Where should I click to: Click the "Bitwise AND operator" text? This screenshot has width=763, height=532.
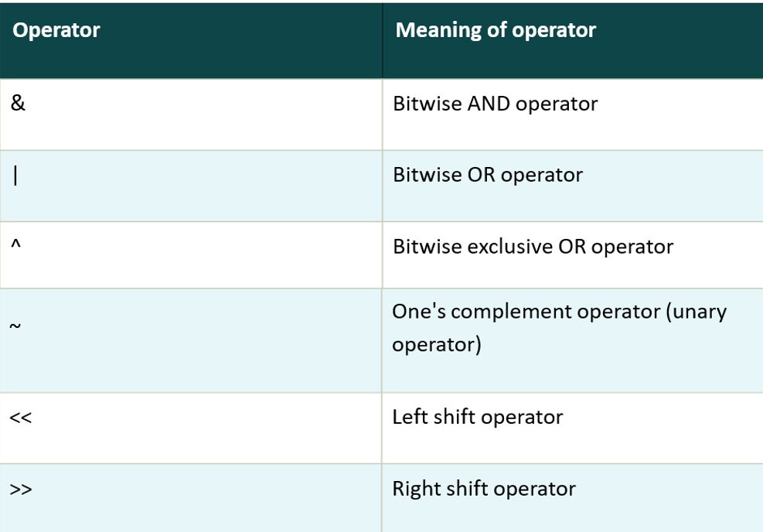495,104
